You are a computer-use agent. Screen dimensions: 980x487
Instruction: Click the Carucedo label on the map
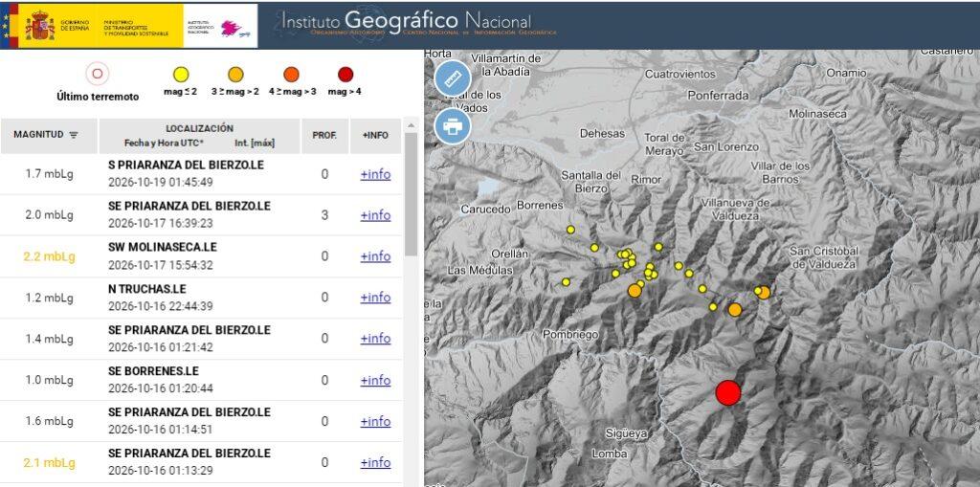(485, 210)
